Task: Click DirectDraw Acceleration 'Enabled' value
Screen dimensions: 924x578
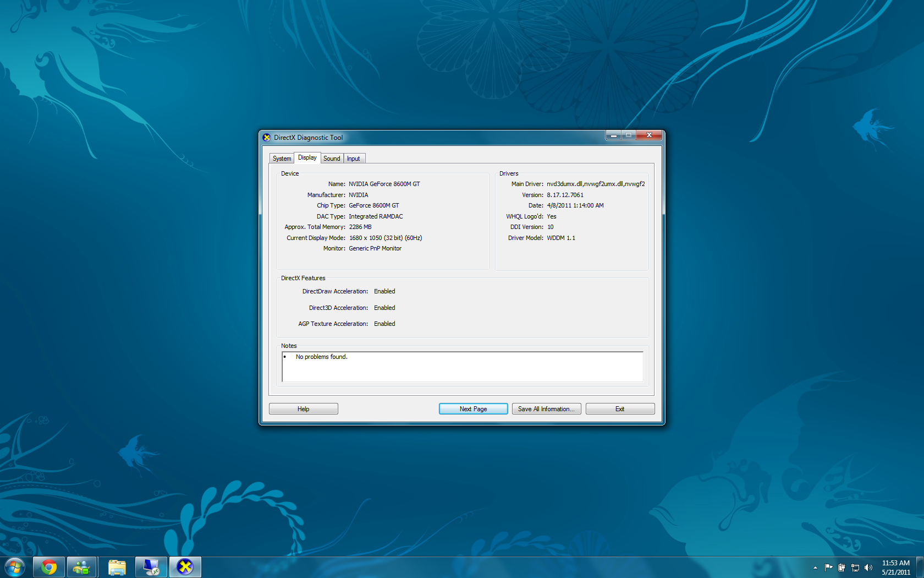Action: pos(384,291)
